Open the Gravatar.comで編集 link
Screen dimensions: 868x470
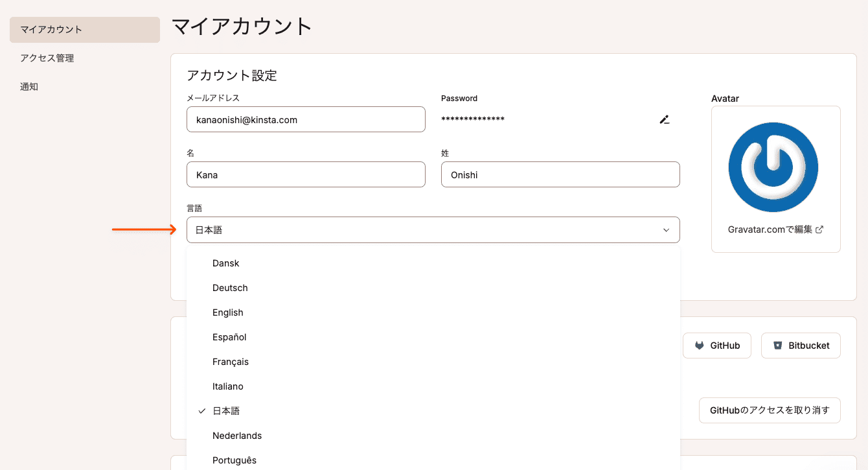(x=771, y=229)
